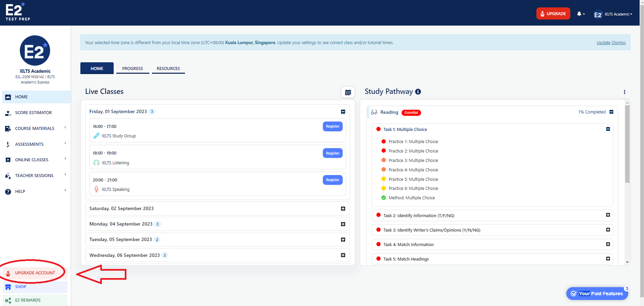Click the chevron beside HELP
Screen dimensions: 644x306
[65, 191]
